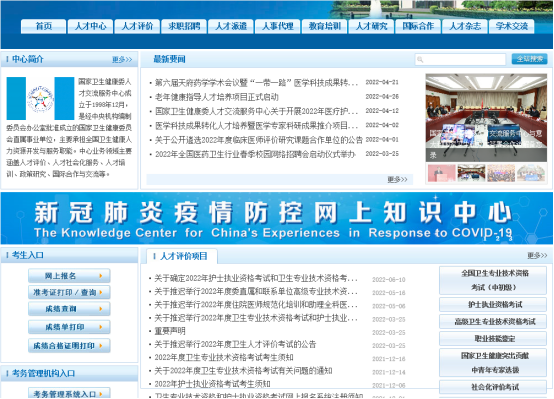This screenshot has width=554, height=399.
Task: Open the COVID-19 Knowledge Center banner
Action: coord(277,218)
